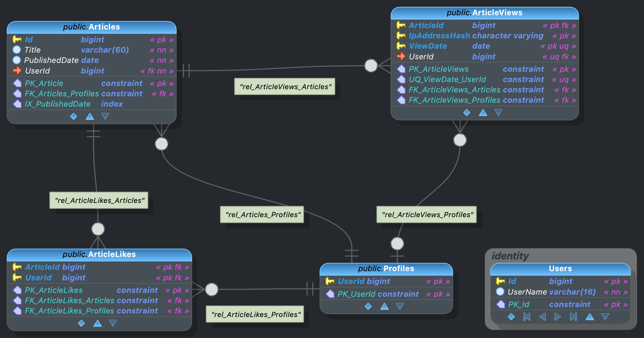
Task: Select the rel_ArticleViews_Articles relationship label
Action: tap(285, 87)
